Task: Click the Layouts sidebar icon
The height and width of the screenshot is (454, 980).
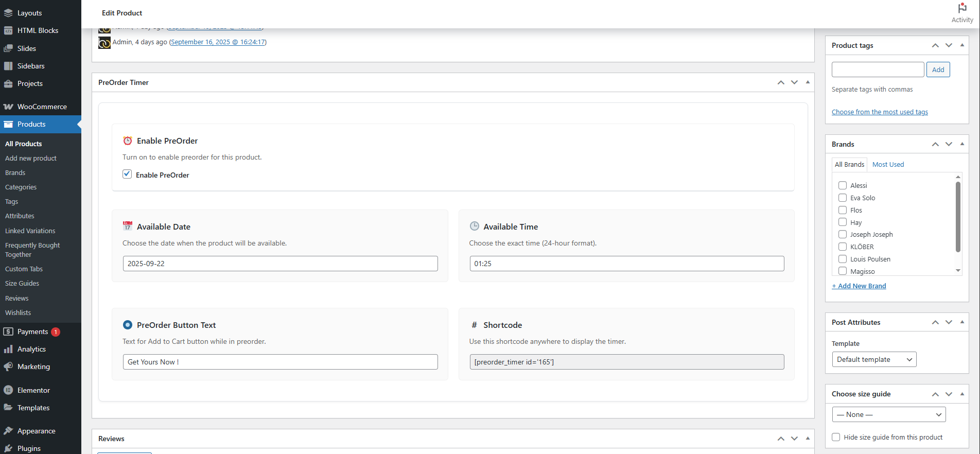Action: point(8,13)
